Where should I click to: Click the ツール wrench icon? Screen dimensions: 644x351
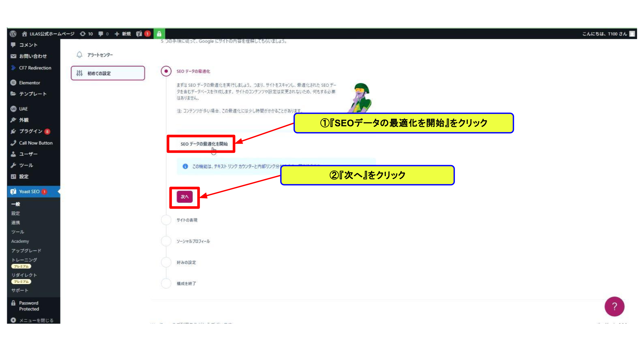coord(13,165)
